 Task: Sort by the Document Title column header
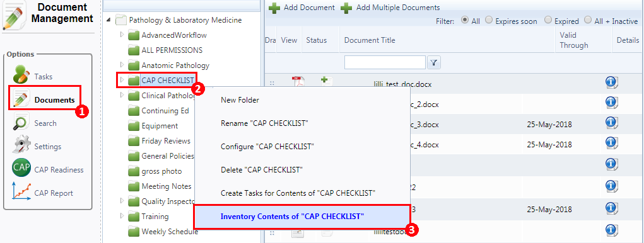pos(370,40)
